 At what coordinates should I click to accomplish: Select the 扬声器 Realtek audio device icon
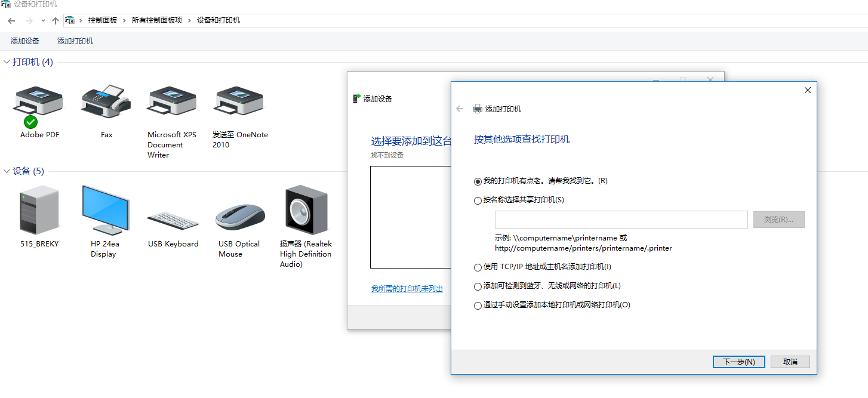(306, 209)
